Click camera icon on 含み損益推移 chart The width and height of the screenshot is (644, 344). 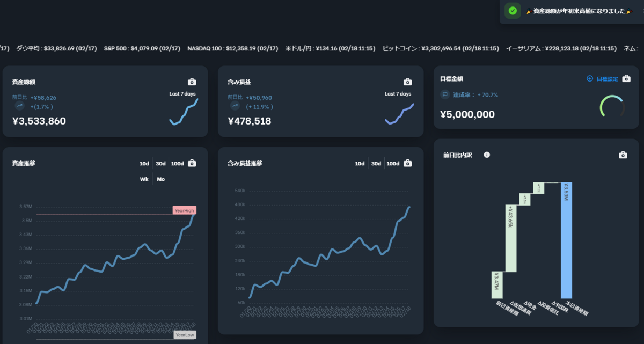(x=408, y=163)
